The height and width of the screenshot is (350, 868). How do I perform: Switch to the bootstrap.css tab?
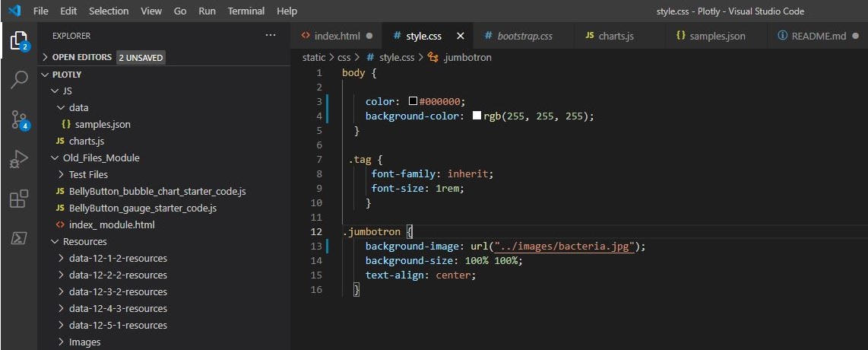pyautogui.click(x=524, y=36)
